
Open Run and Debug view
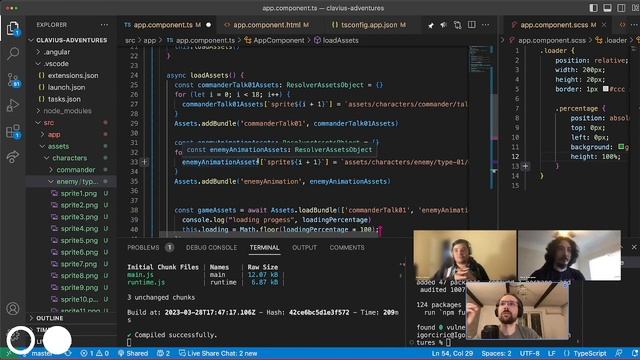13,105
